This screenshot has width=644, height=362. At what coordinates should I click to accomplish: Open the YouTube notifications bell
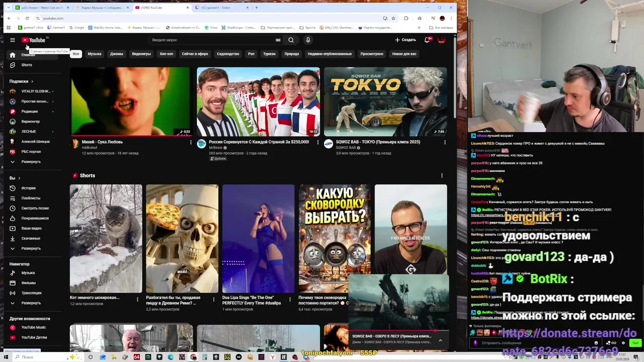click(x=427, y=40)
